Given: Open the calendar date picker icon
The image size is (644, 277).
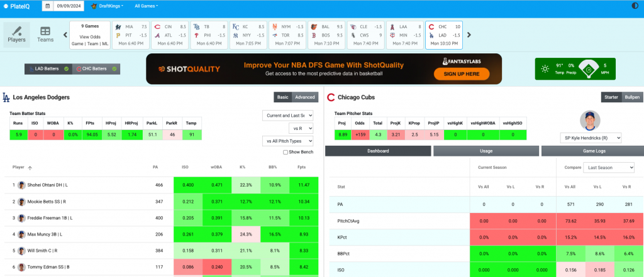Looking at the screenshot, I should click(48, 6).
